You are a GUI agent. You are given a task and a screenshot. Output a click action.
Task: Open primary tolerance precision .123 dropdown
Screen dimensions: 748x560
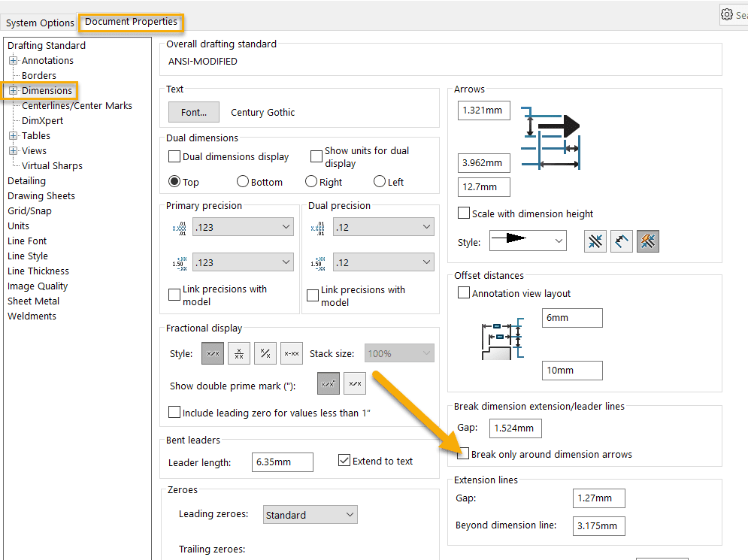[244, 262]
